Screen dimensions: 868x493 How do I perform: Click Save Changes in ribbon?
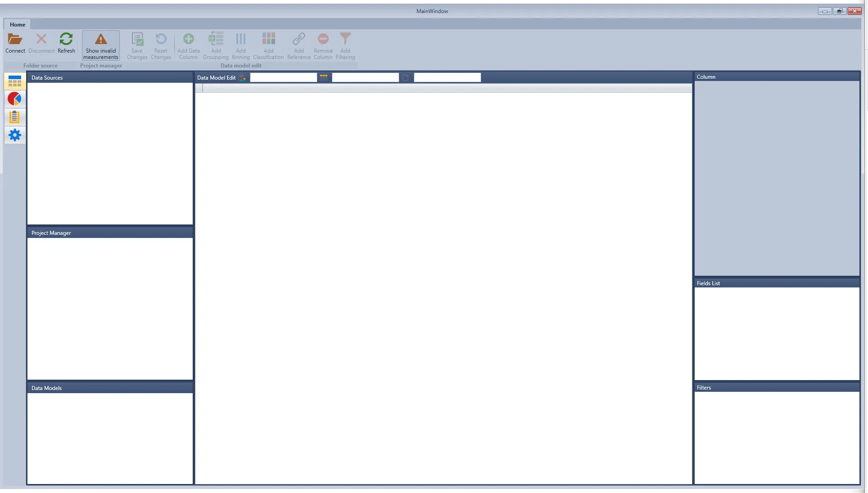pyautogui.click(x=137, y=46)
